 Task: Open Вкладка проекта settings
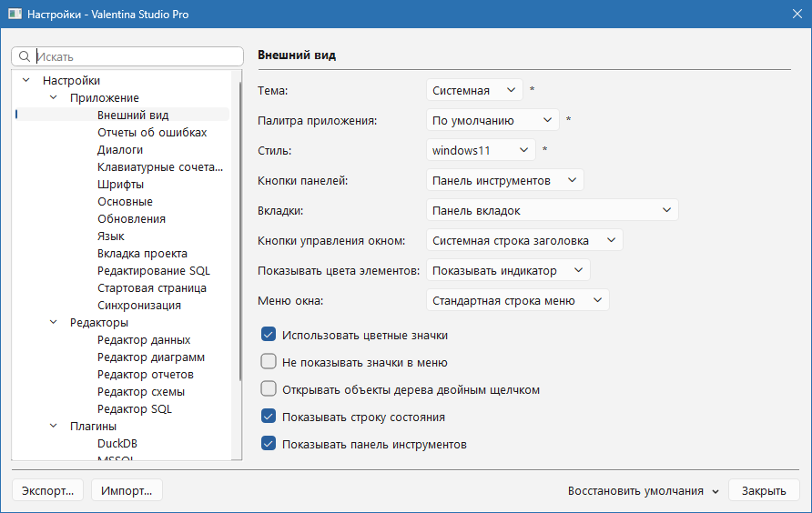click(x=142, y=253)
